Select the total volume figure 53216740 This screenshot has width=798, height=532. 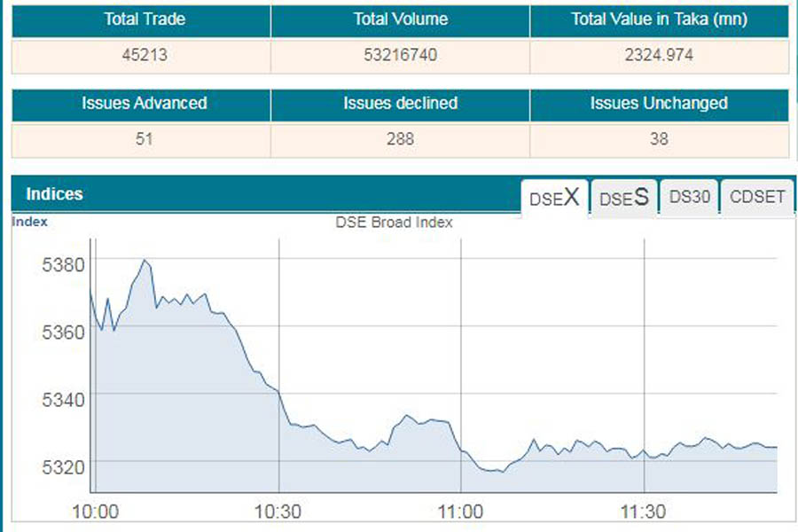coord(400,55)
